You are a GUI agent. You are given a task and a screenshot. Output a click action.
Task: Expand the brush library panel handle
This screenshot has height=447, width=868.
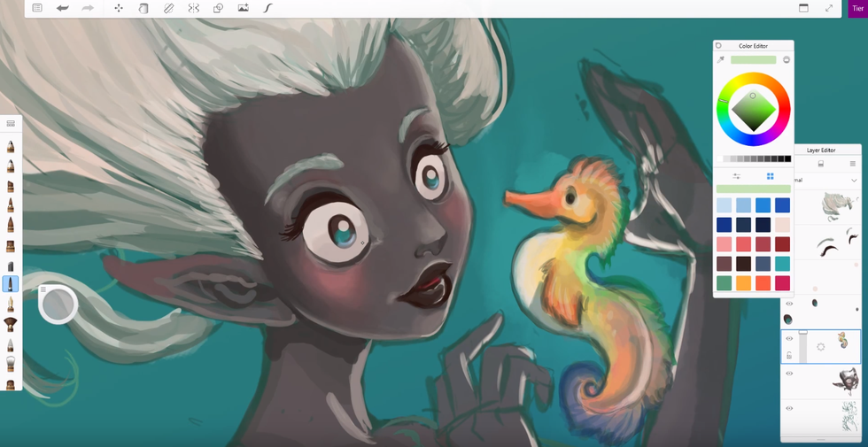point(11,124)
